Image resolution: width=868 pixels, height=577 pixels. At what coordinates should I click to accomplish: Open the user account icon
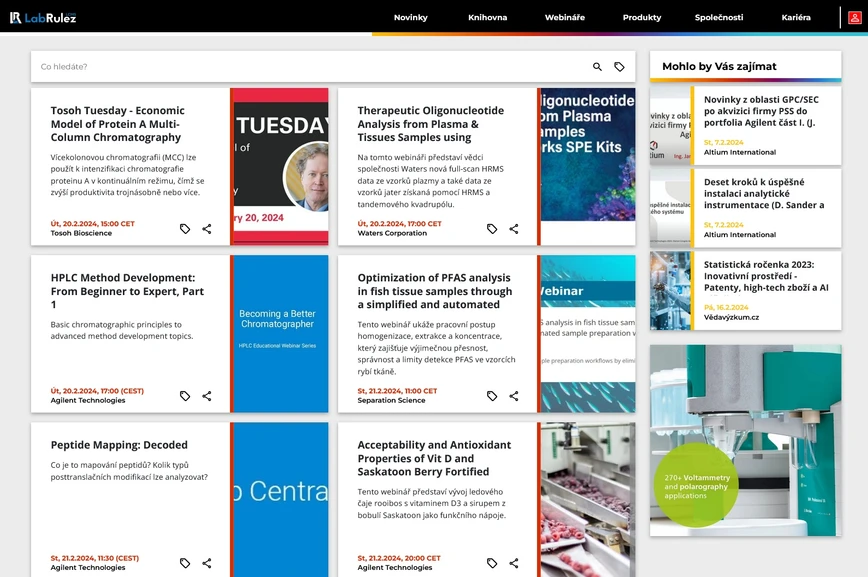[855, 18]
